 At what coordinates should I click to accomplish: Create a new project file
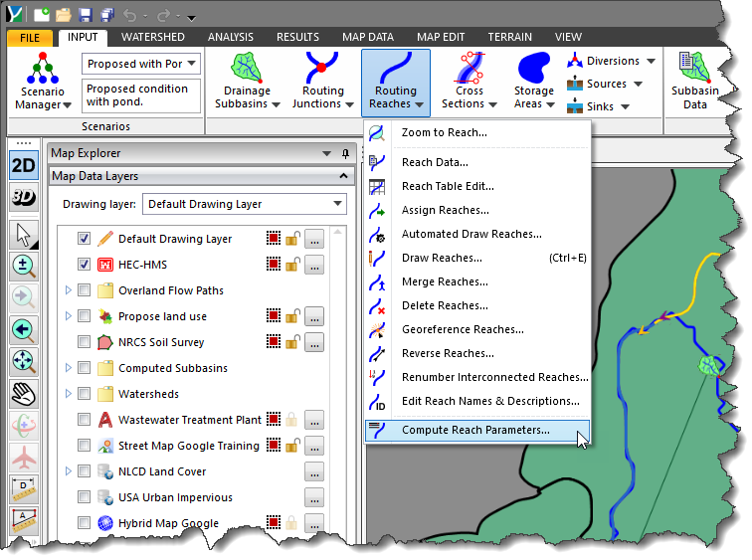tap(42, 15)
